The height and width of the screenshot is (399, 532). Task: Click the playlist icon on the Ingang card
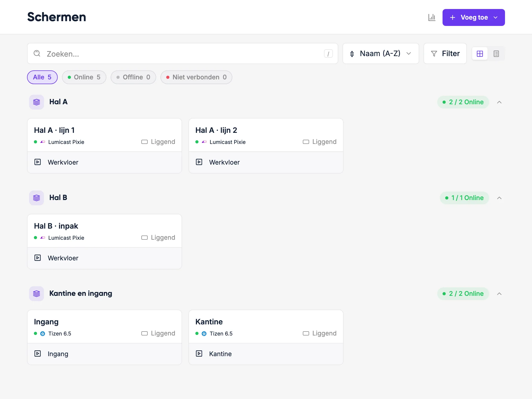coord(38,353)
